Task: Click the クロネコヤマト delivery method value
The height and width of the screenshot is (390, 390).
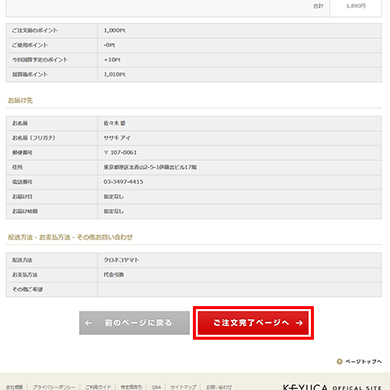Action: 121,260
